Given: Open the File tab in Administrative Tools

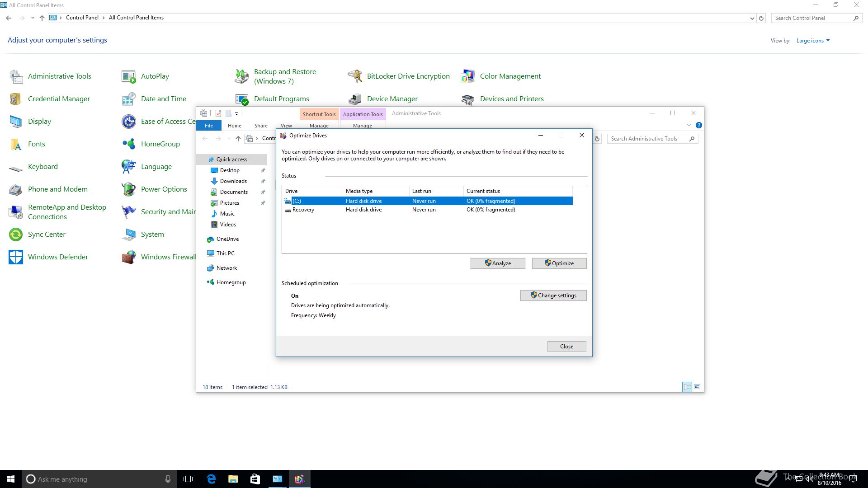Looking at the screenshot, I should click(209, 126).
